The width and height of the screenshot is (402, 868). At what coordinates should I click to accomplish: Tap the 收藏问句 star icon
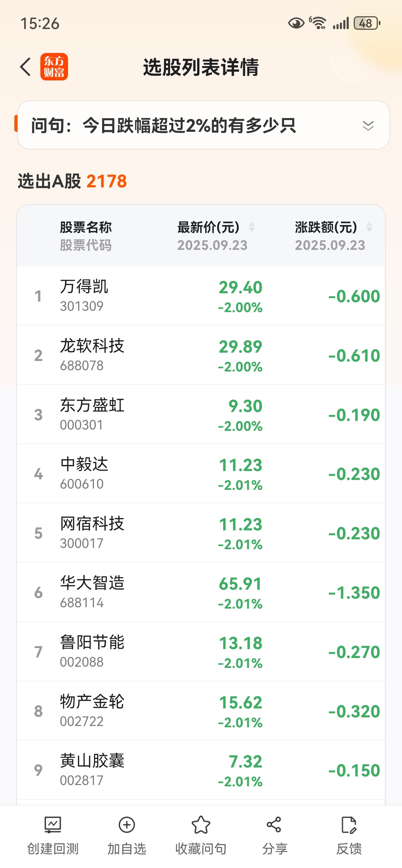[x=201, y=825]
